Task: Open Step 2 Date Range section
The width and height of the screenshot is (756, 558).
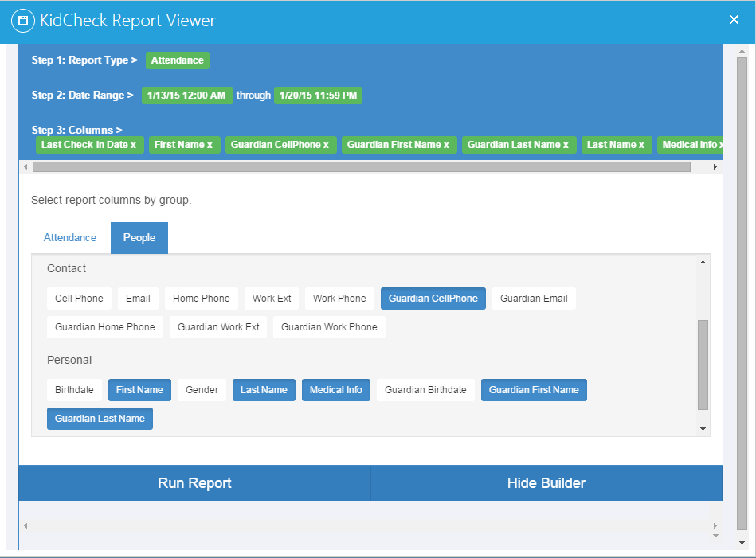Action: [x=82, y=96]
